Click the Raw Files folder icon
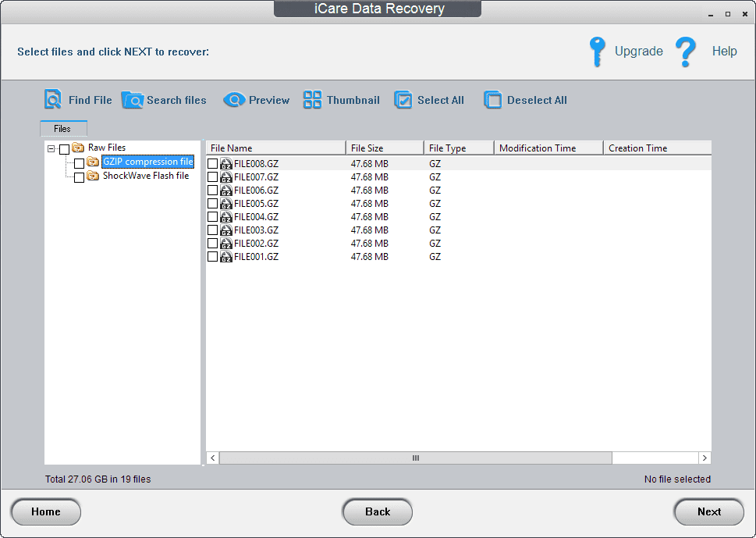The height and width of the screenshot is (538, 756). pos(78,147)
